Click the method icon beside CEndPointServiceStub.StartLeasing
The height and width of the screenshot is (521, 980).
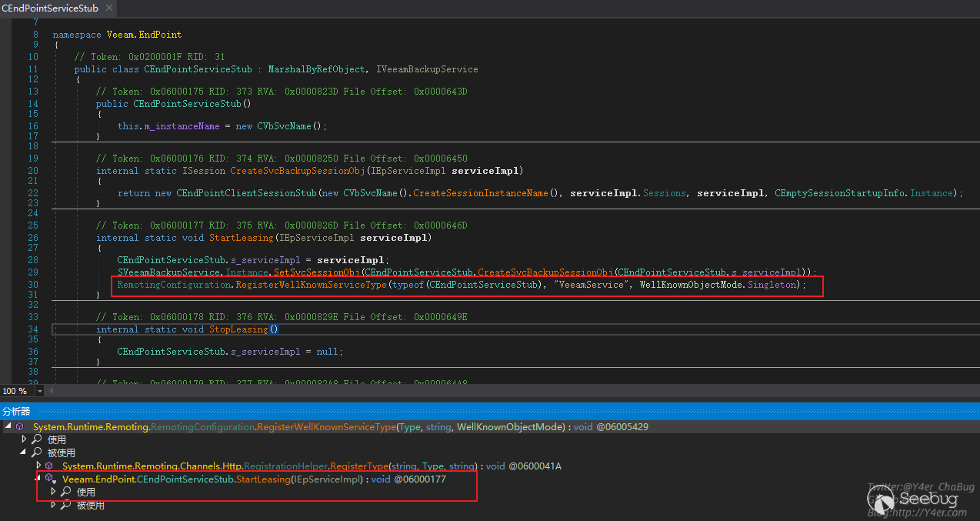coord(50,479)
